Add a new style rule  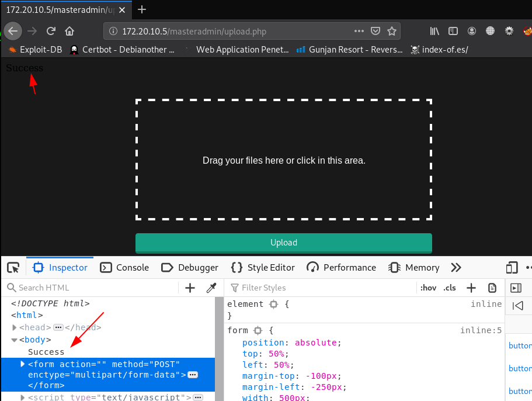coord(471,288)
